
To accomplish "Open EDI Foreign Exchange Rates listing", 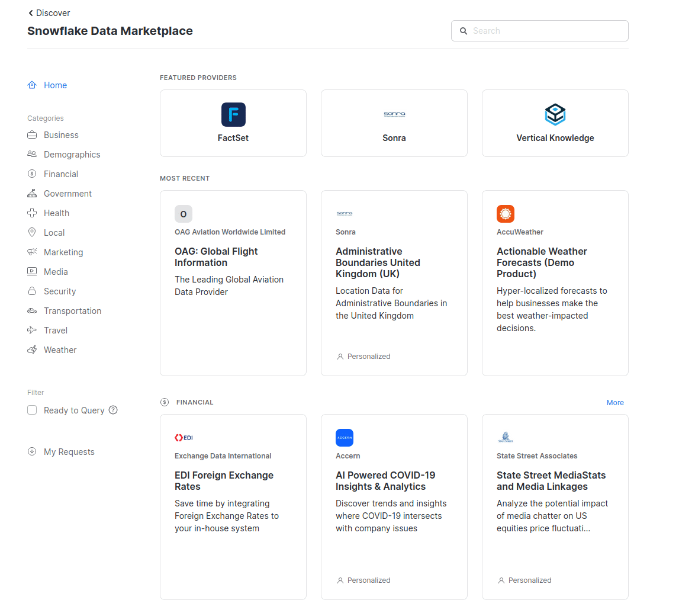I will tap(224, 481).
